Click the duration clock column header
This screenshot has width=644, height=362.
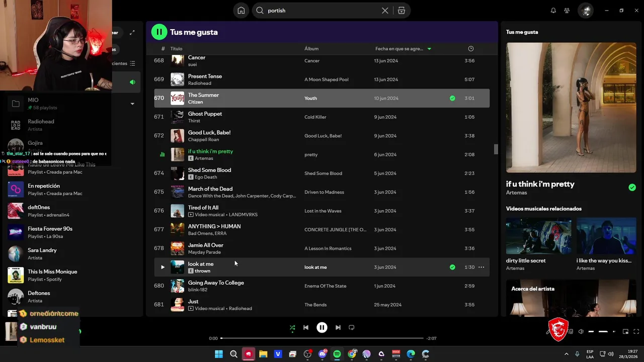(x=471, y=49)
